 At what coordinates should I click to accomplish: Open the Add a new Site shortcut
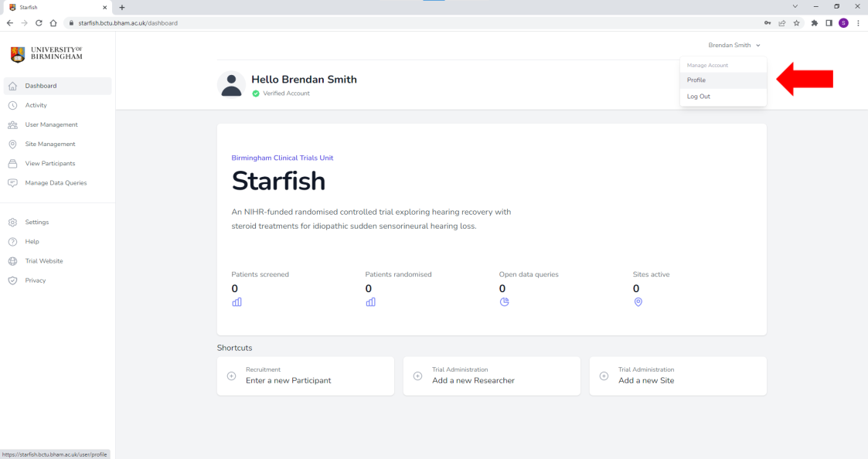point(678,376)
